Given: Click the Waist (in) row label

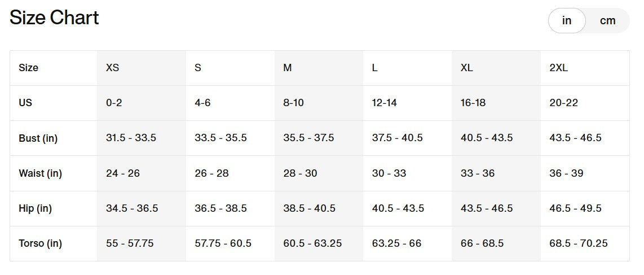Looking at the screenshot, I should coord(40,173).
